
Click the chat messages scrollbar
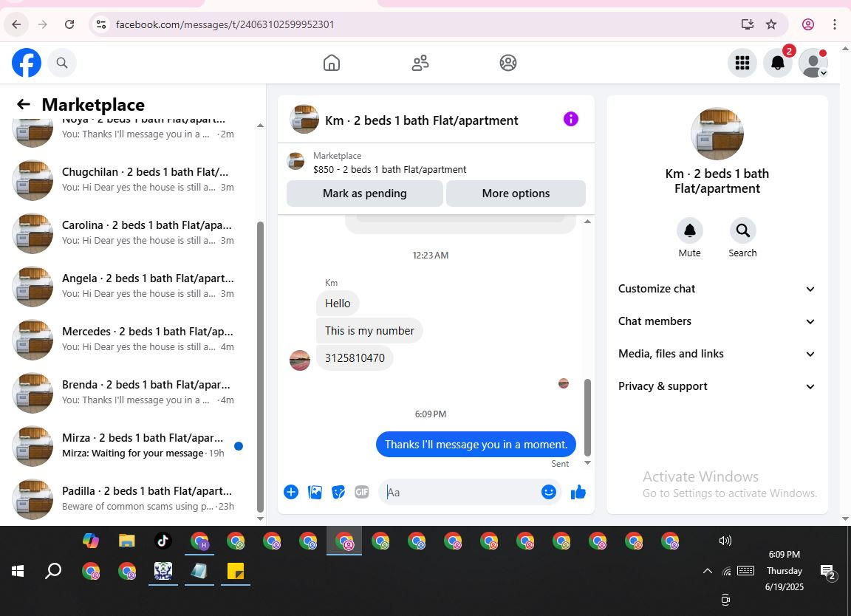[587, 417]
